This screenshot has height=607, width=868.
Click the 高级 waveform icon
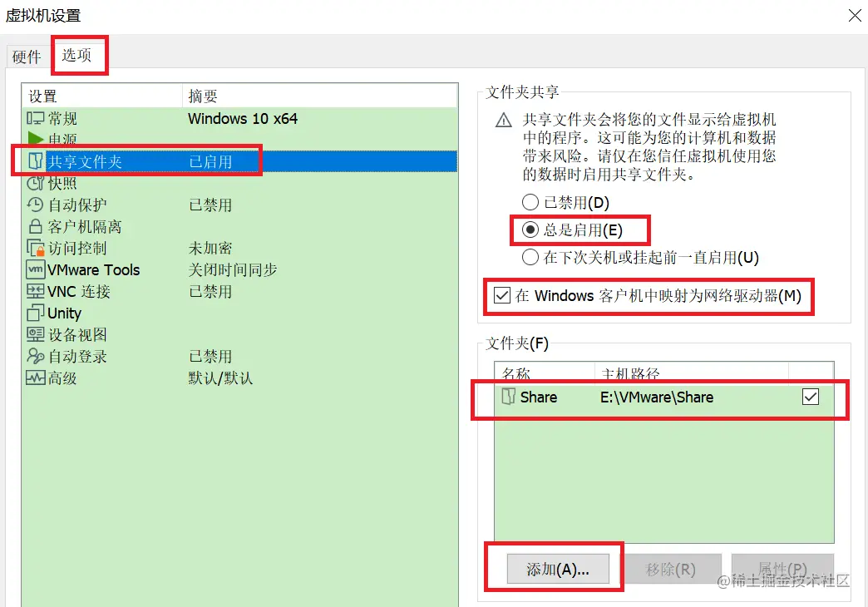(x=36, y=378)
